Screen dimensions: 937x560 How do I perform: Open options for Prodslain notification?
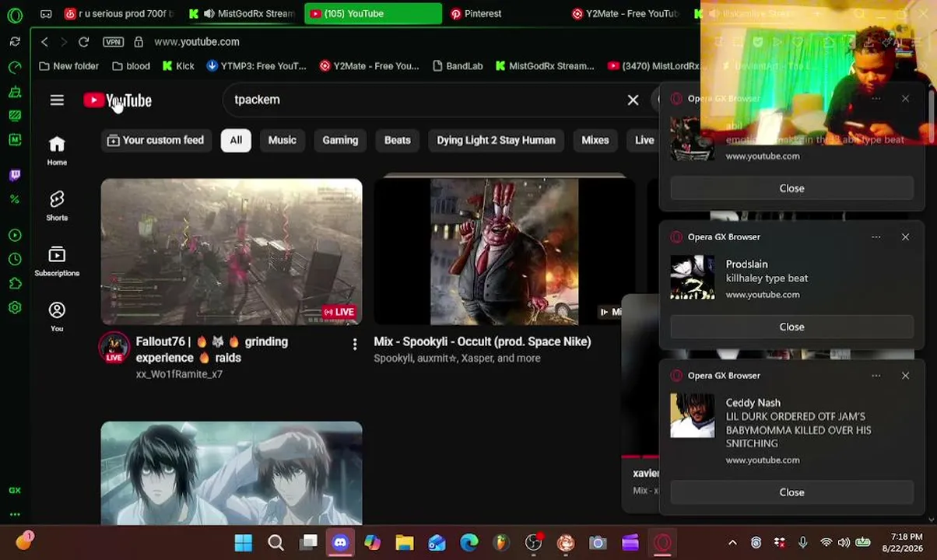876,237
